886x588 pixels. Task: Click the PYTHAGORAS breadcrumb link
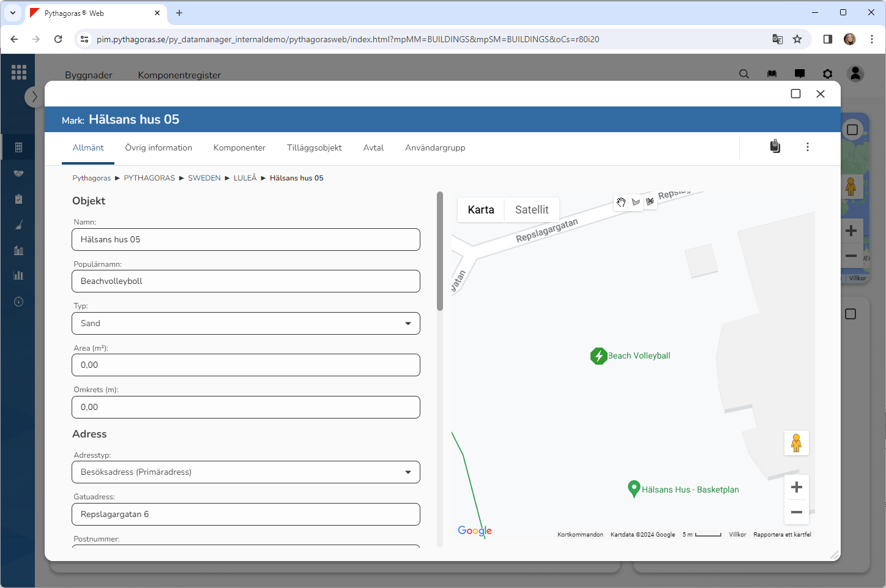[149, 178]
